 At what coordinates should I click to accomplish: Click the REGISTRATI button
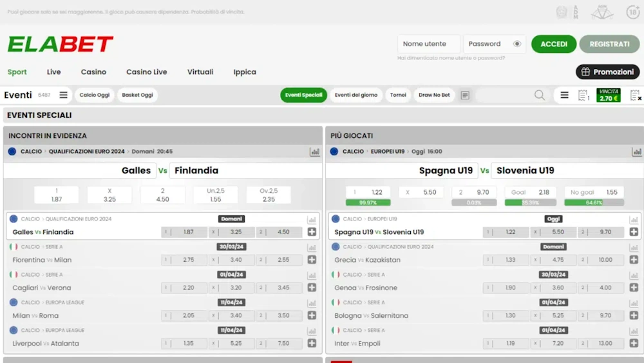click(x=609, y=44)
